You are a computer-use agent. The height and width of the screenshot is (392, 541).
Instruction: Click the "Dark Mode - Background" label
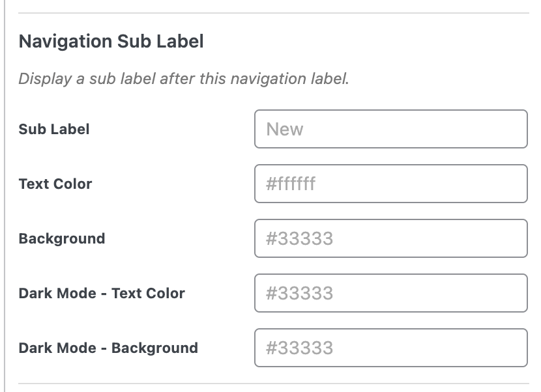(x=108, y=348)
